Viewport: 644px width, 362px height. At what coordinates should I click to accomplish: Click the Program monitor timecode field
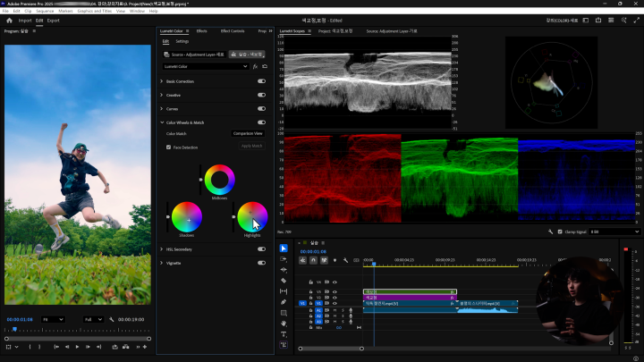pos(20,319)
